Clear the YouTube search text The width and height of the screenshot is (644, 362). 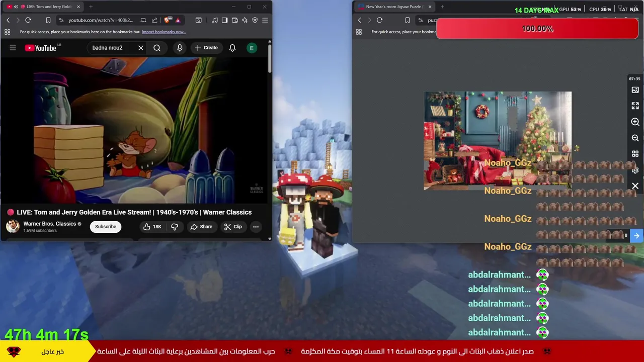click(x=141, y=48)
